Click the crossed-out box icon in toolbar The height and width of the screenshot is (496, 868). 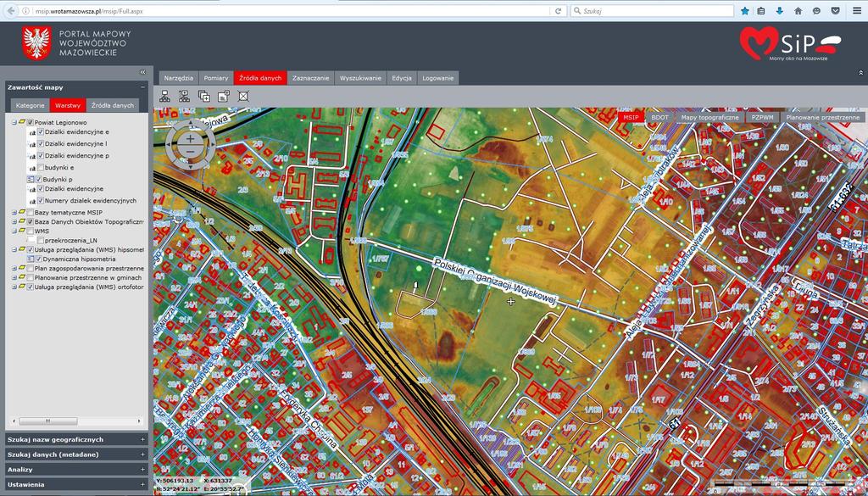(x=243, y=96)
